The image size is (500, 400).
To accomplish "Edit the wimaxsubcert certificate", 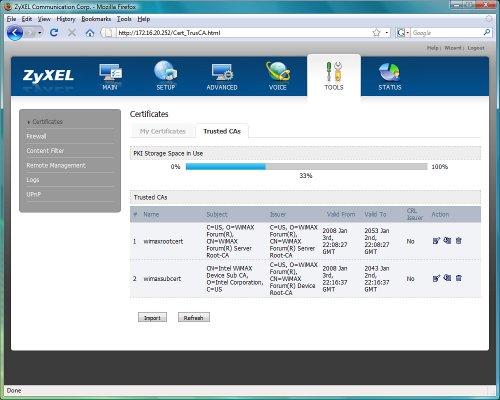I will (x=436, y=278).
